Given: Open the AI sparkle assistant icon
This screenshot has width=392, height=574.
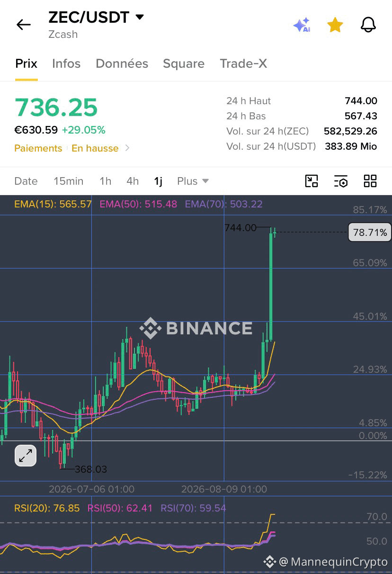Looking at the screenshot, I should coord(302,25).
